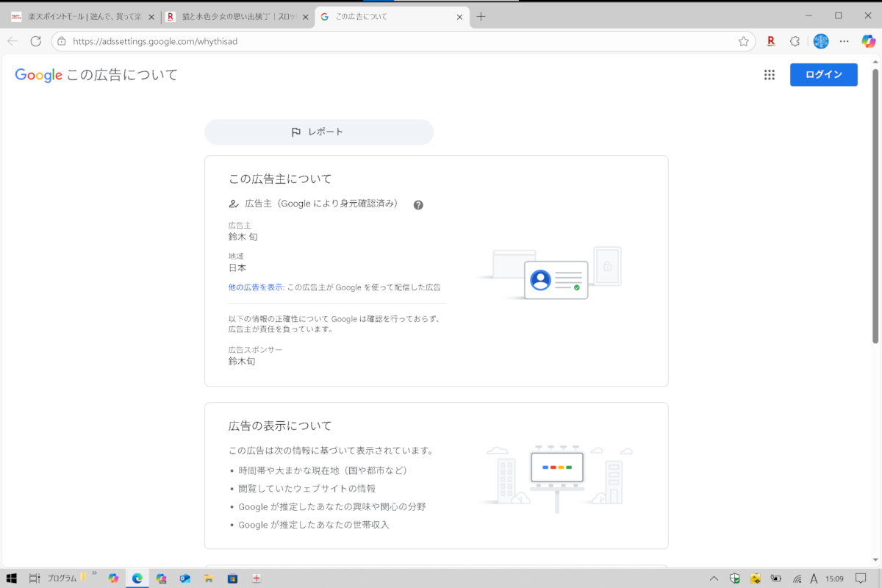Screen dimensions: 882x588
Task: Open the 他の広告を表示 link
Action: point(256,287)
